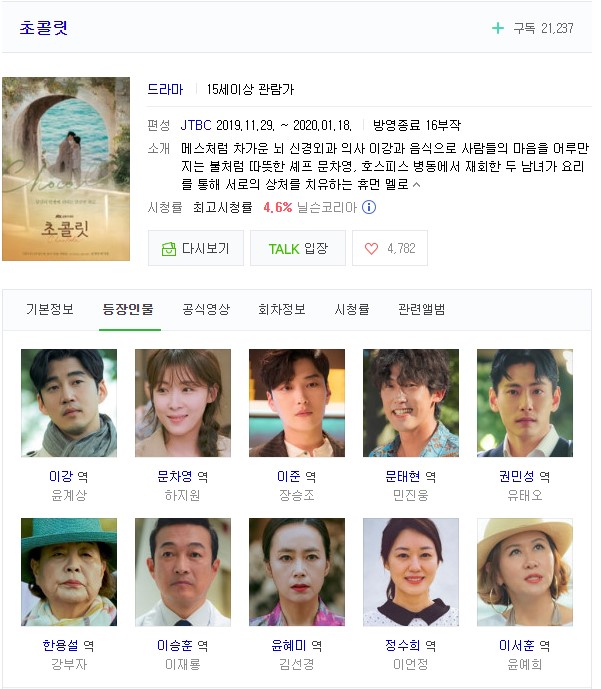This screenshot has height=689, width=601.
Task: Click the 드라마 category link
Action: coord(165,89)
